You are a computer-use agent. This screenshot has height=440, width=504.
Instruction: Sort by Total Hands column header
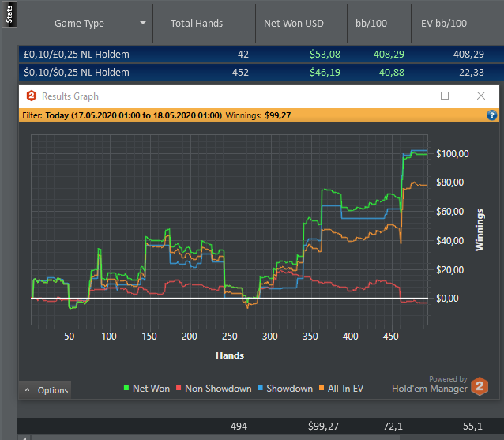pyautogui.click(x=197, y=24)
